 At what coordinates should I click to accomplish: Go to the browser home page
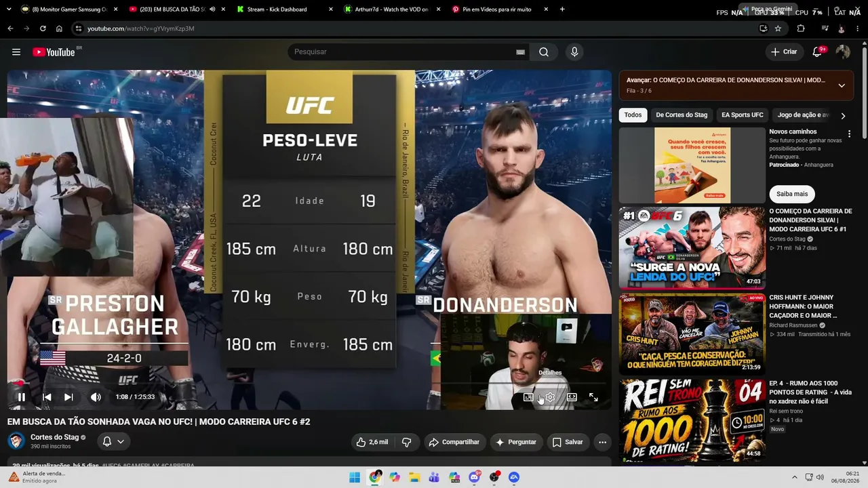[59, 28]
